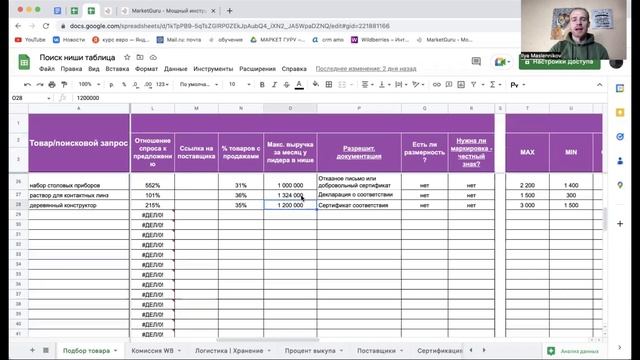Select cell with деревянный конструктор
The width and height of the screenshot is (640, 360).
79,205
